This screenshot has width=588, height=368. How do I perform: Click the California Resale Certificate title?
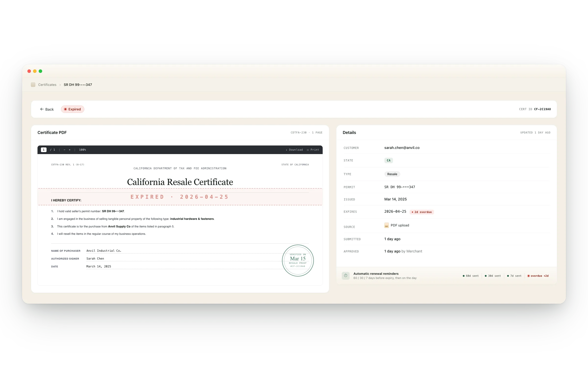pyautogui.click(x=180, y=182)
